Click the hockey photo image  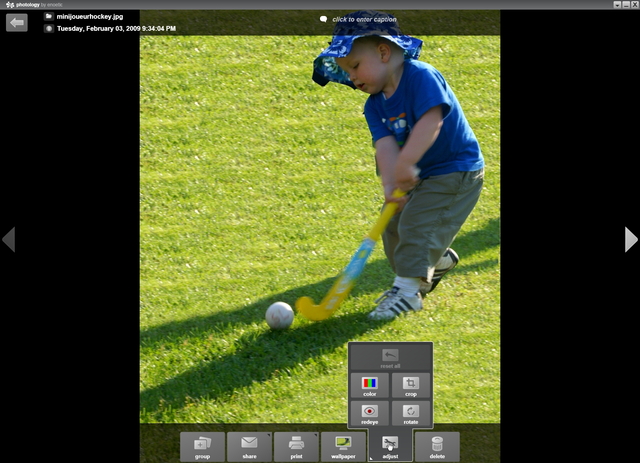coord(319,200)
